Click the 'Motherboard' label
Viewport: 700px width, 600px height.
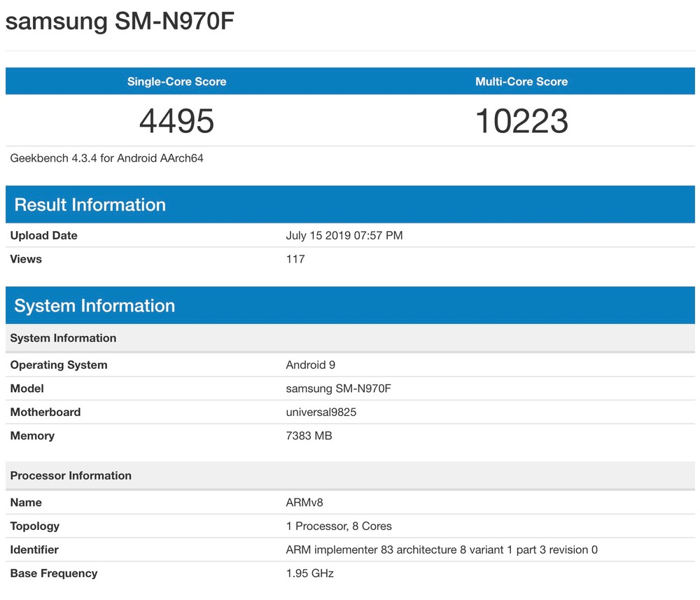click(45, 412)
